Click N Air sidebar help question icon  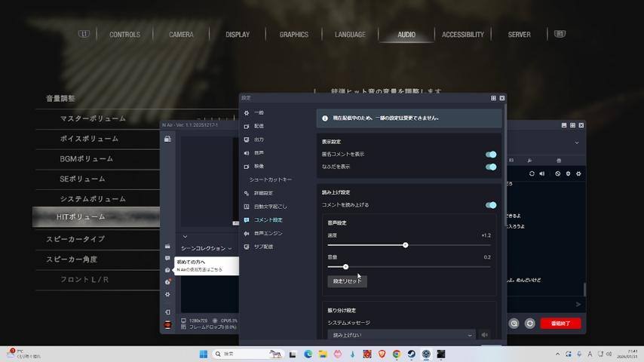167,271
